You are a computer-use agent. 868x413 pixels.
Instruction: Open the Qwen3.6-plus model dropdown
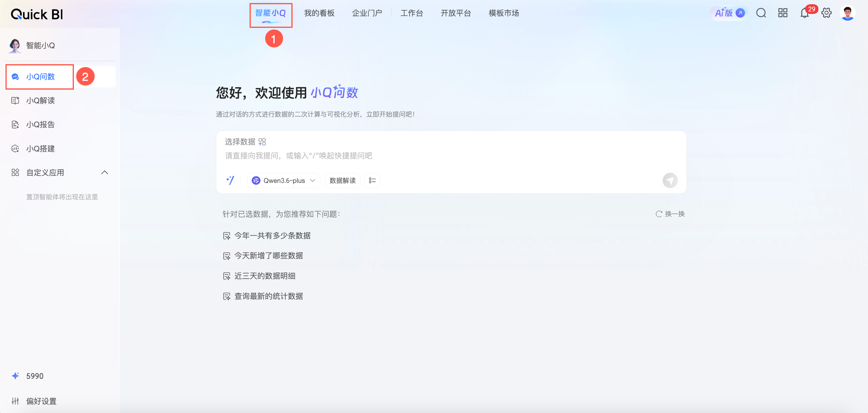[x=283, y=180]
